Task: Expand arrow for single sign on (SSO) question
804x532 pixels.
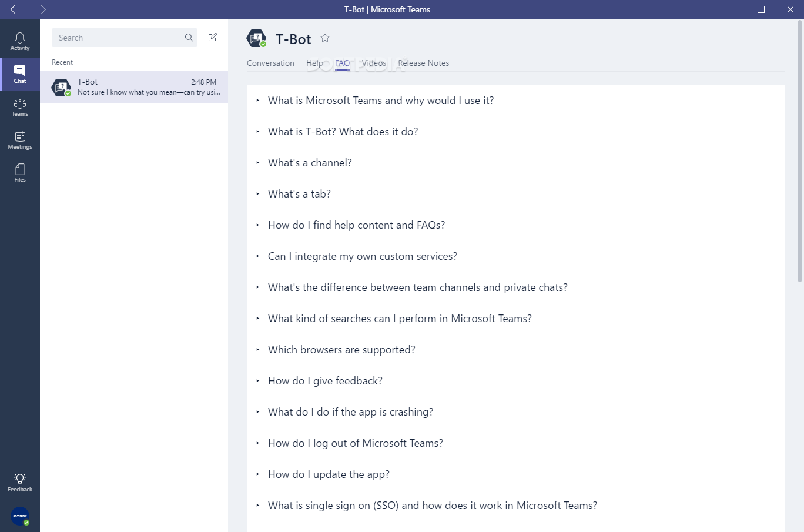Action: tap(258, 506)
